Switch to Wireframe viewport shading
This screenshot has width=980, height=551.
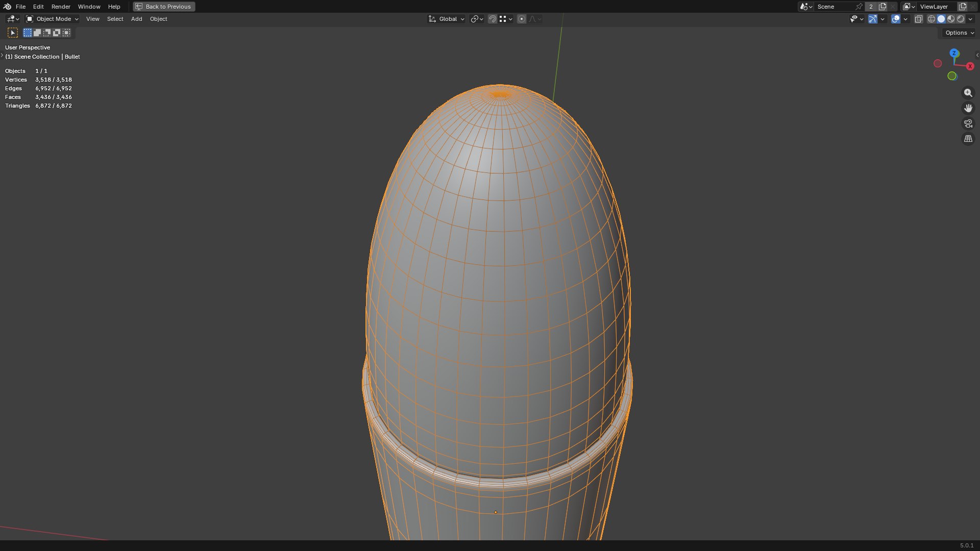[x=932, y=19]
